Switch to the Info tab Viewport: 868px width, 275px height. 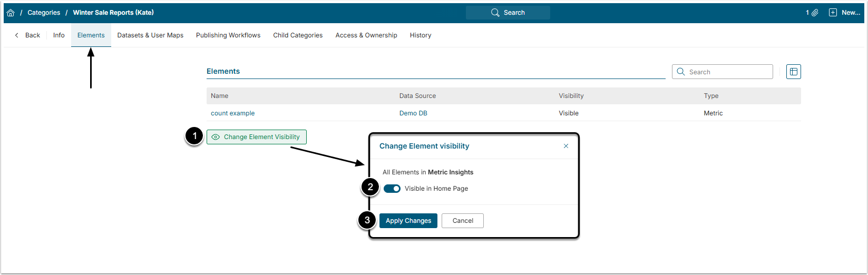click(59, 35)
